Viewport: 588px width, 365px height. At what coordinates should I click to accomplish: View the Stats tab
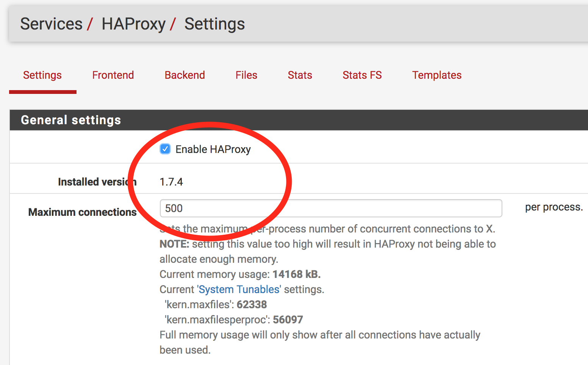point(300,75)
